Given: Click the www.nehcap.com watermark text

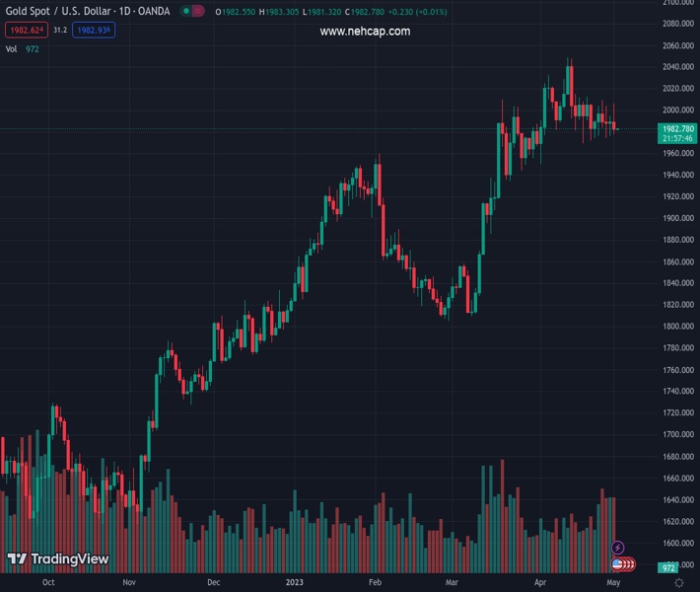Looking at the screenshot, I should tap(365, 32).
